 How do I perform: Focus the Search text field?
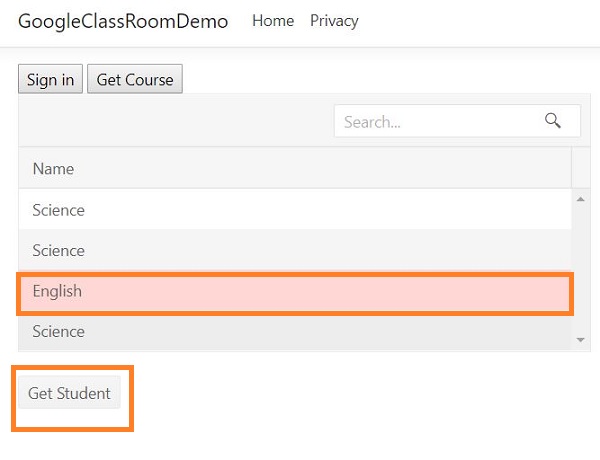pyautogui.click(x=435, y=122)
